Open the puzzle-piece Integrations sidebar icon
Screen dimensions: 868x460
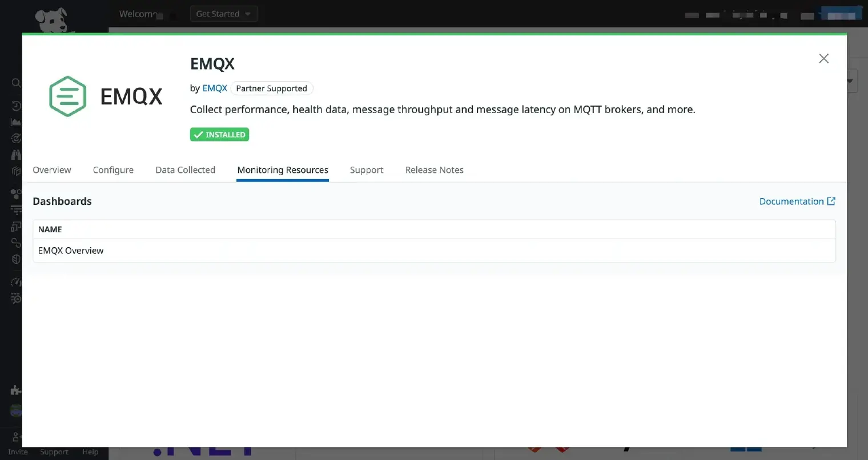(x=15, y=390)
